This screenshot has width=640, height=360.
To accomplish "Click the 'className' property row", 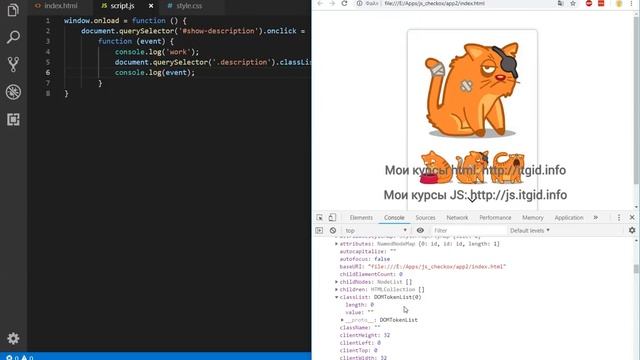I will [x=360, y=327].
